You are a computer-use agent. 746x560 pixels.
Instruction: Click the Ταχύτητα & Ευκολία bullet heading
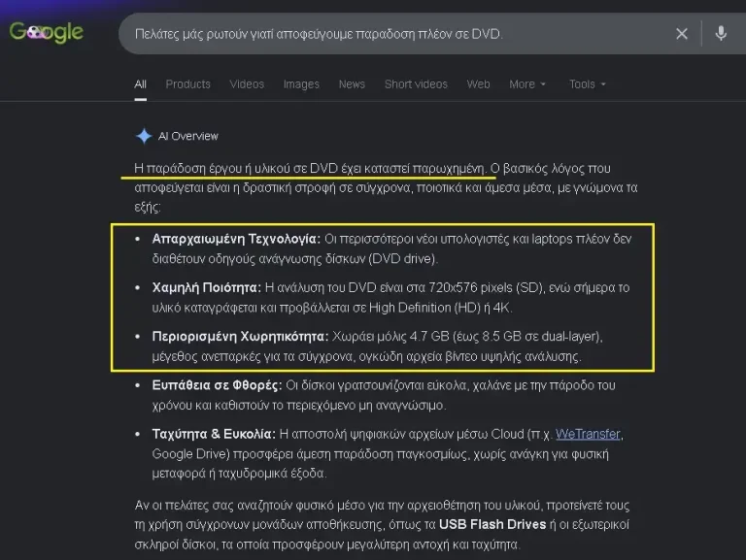point(214,434)
